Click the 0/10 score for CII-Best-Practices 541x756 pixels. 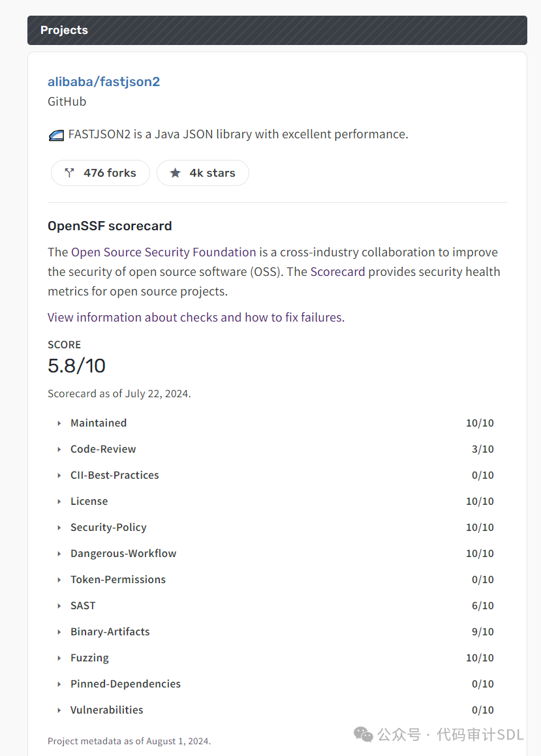(483, 475)
